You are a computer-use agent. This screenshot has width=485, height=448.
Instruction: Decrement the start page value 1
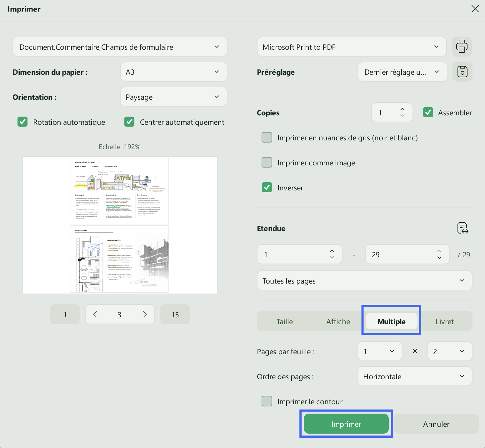coord(332,257)
